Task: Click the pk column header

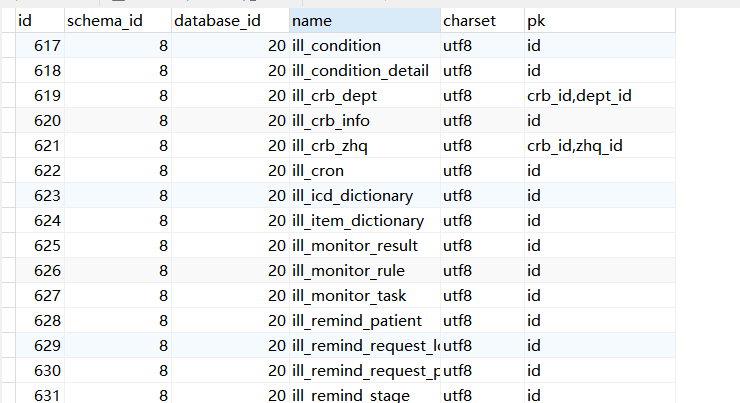Action: [600, 21]
